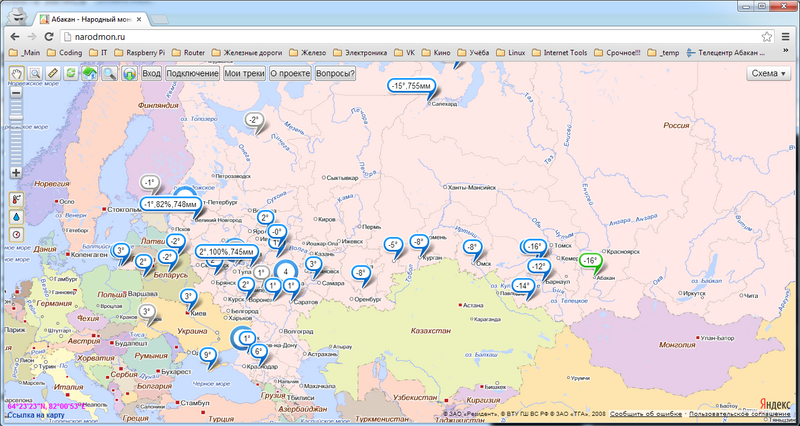Click the 6° marker near Краснодар
Viewport: 800px width, 426px height.
click(259, 351)
